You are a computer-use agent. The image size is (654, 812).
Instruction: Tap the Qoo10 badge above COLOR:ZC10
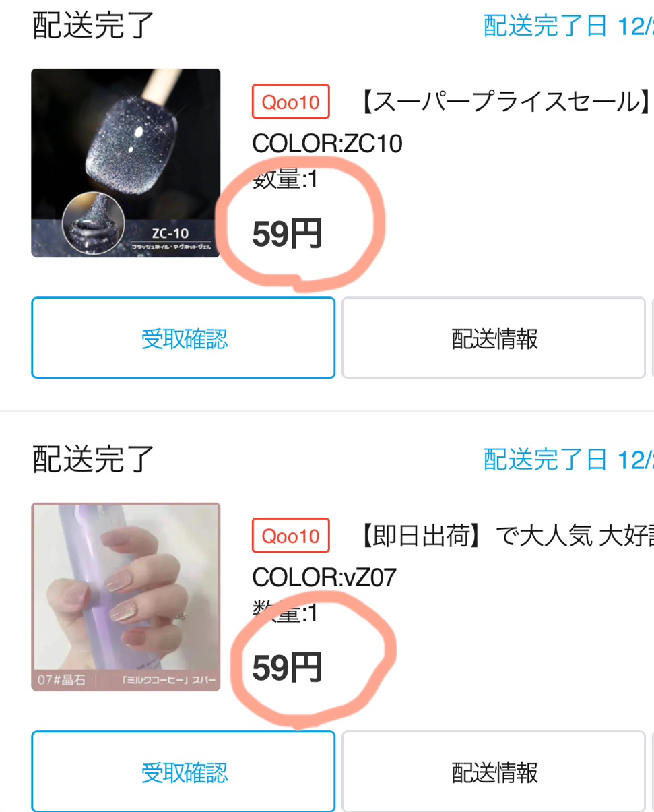[x=290, y=102]
